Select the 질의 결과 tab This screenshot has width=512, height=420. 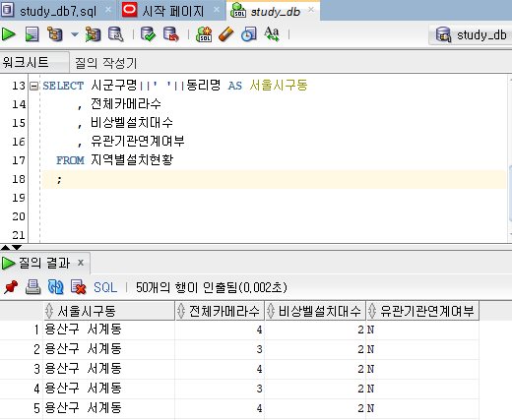(44, 263)
